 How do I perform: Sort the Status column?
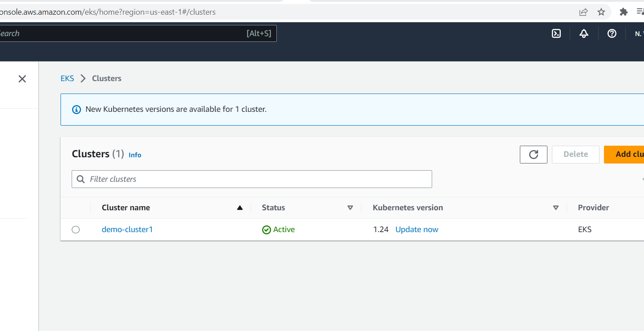pyautogui.click(x=350, y=208)
